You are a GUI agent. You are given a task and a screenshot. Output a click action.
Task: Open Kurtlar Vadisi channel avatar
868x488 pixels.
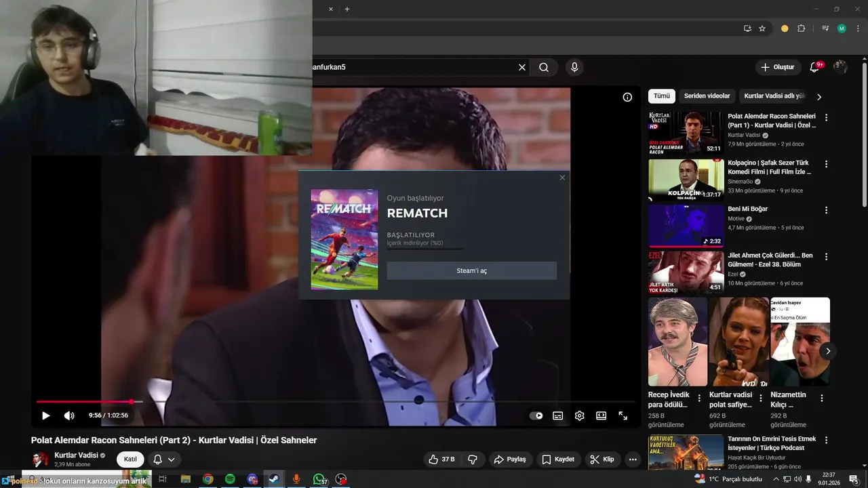(41, 460)
